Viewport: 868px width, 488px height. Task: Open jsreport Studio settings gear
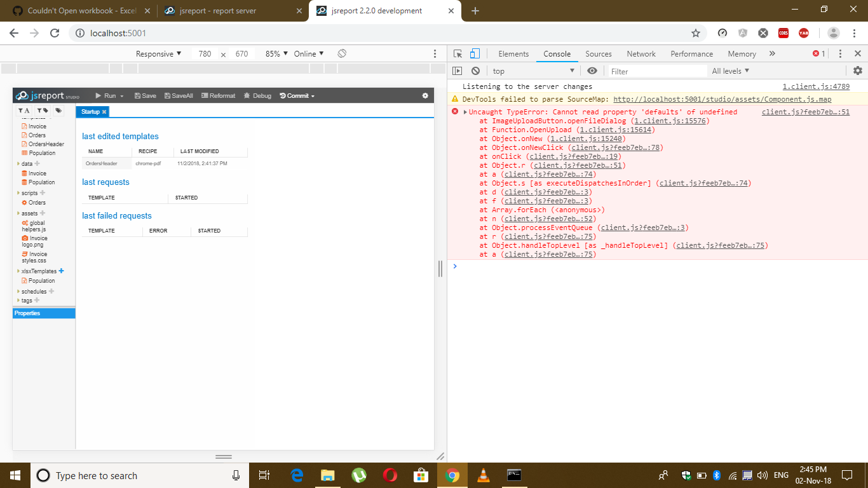pos(424,95)
